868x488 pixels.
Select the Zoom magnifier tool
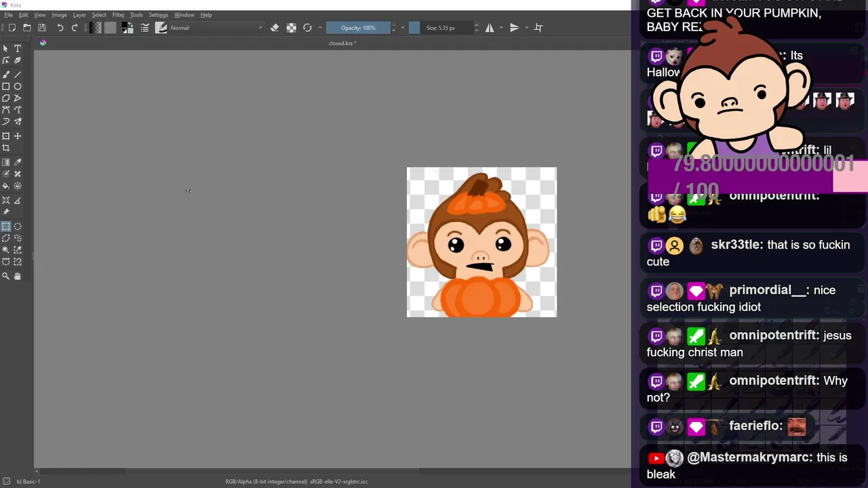tap(6, 276)
